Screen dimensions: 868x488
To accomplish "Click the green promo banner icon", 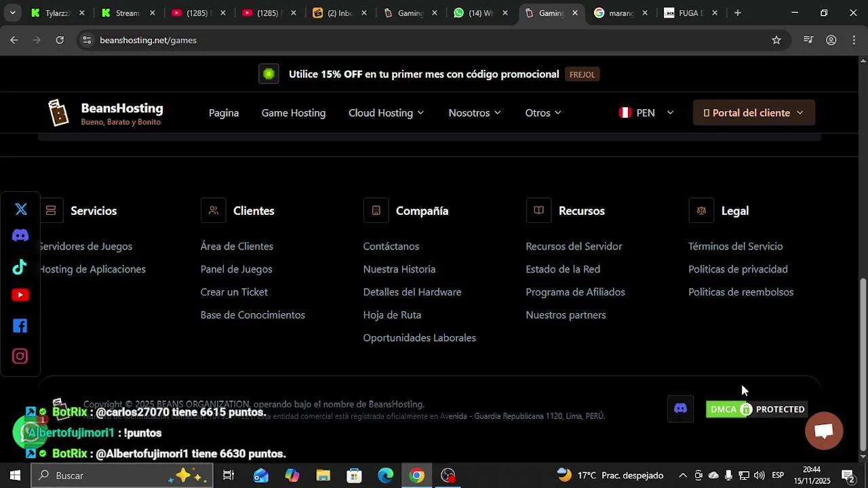I will pyautogui.click(x=269, y=74).
